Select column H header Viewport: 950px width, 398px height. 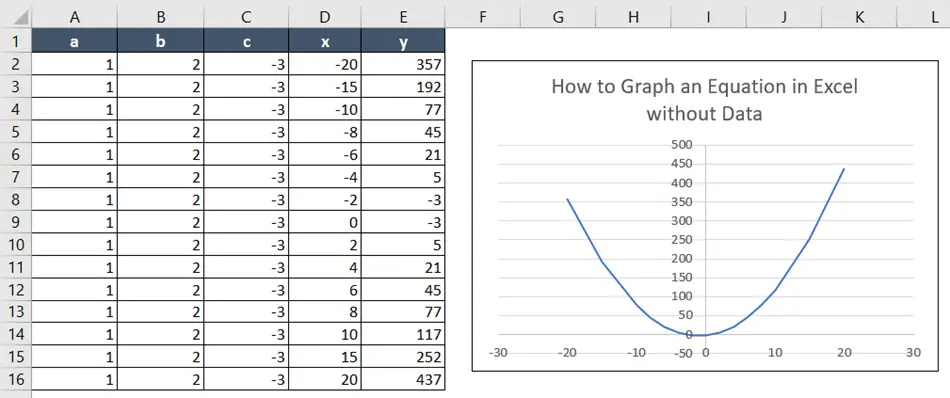coord(633,18)
